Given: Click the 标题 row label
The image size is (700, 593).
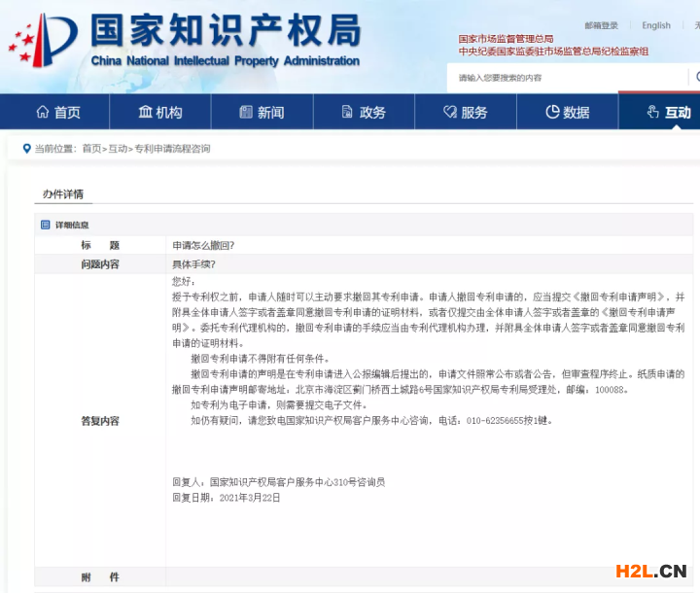Looking at the screenshot, I should (x=100, y=245).
